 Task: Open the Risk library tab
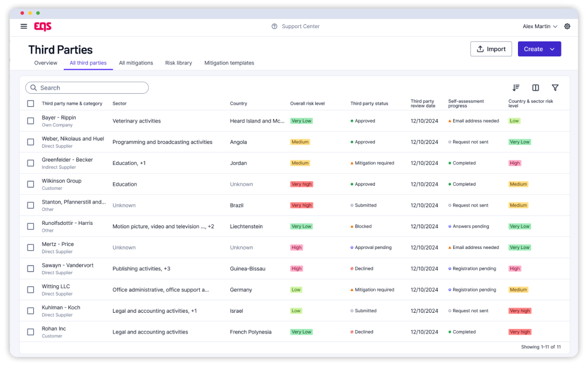click(x=179, y=63)
